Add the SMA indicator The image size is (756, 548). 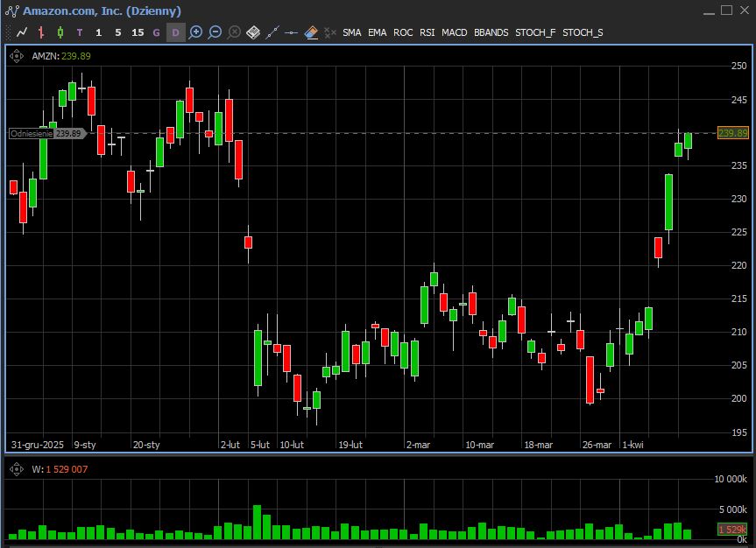coord(351,32)
